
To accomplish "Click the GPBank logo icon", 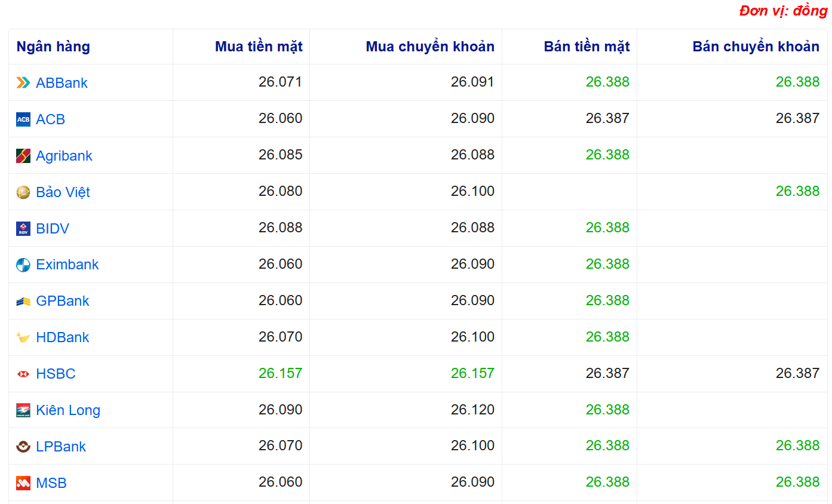I will pos(23,302).
